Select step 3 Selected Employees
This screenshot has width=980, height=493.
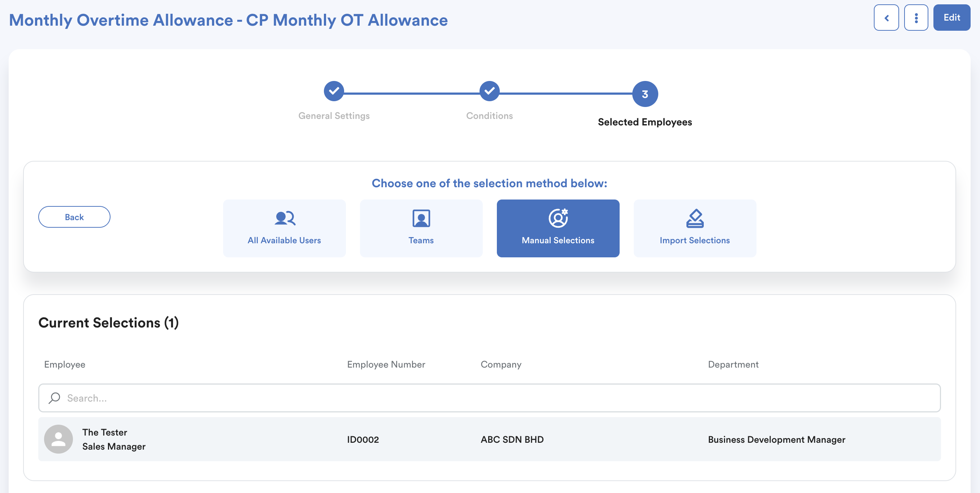(x=645, y=94)
